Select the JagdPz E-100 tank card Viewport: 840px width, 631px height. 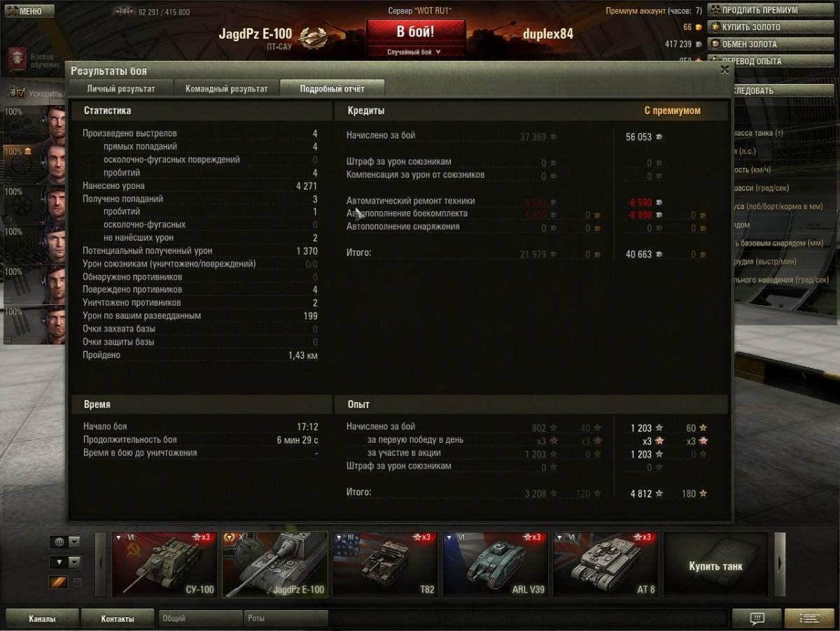[275, 565]
